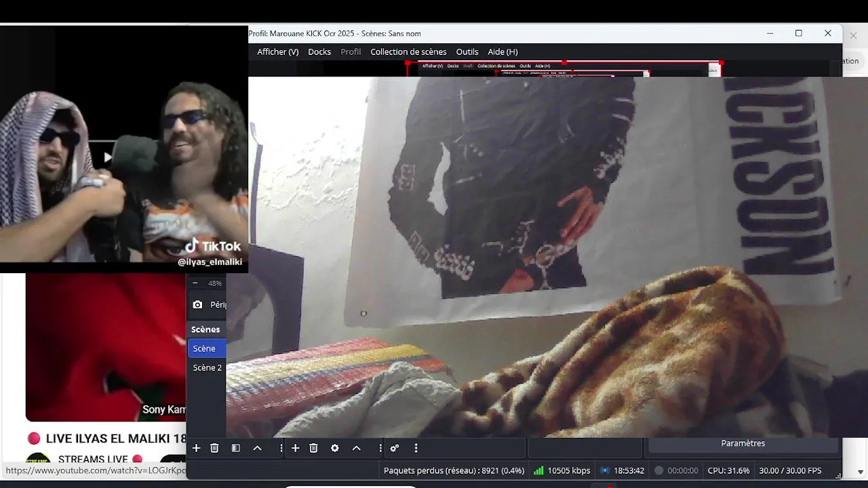The height and width of the screenshot is (488, 868).
Task: Maximize the OBS window
Action: (799, 33)
